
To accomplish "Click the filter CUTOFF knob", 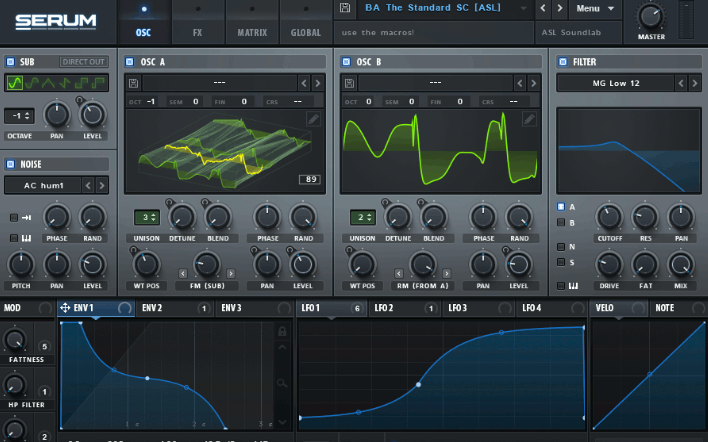I will pos(609,217).
